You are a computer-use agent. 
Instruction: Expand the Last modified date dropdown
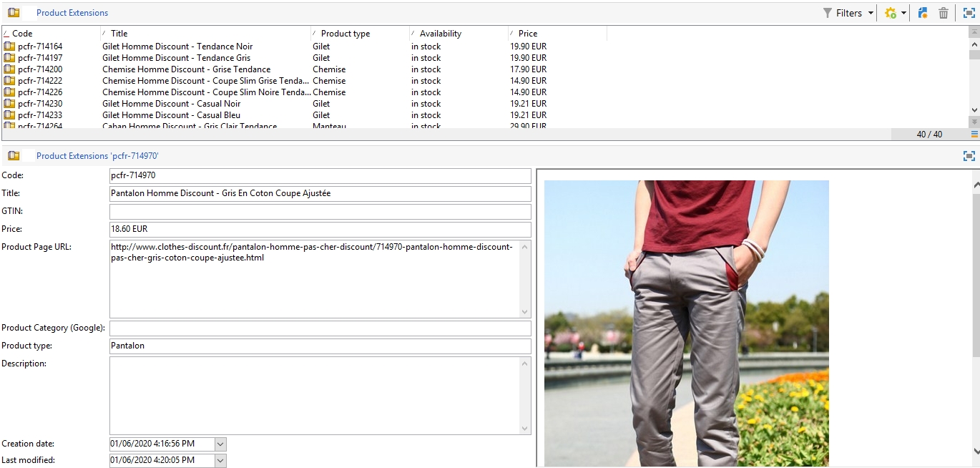point(220,461)
